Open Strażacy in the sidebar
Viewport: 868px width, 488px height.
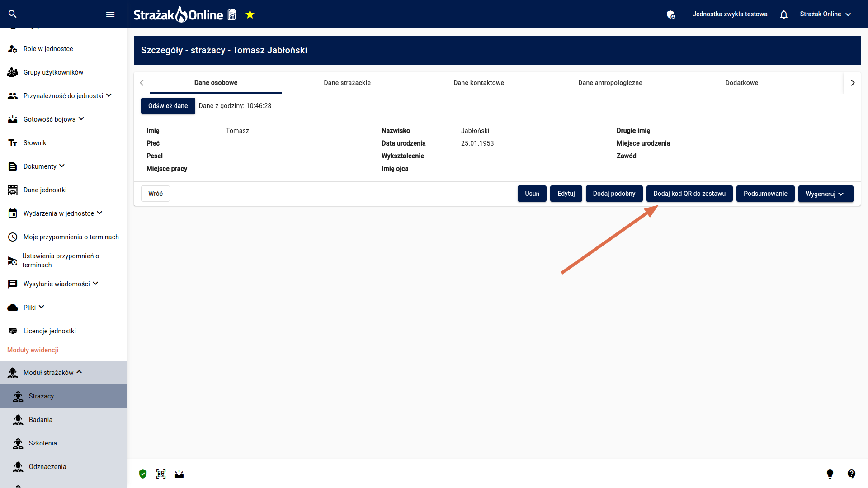[63, 396]
